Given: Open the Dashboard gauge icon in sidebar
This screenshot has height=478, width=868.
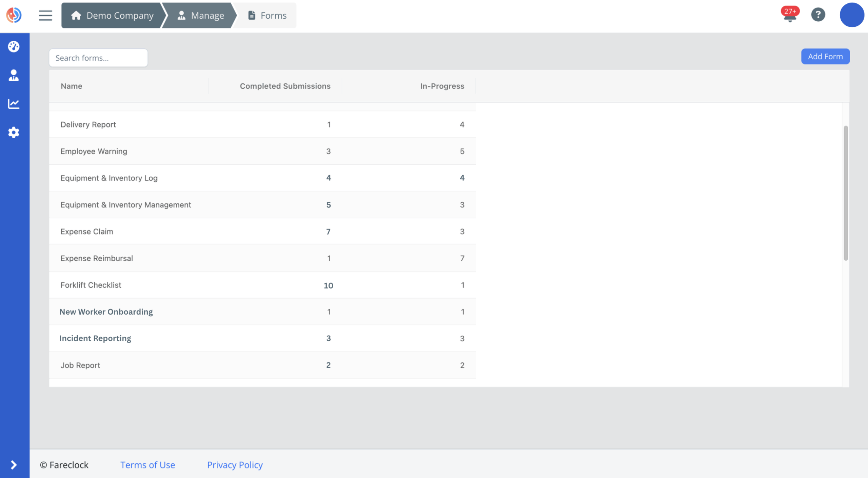Looking at the screenshot, I should pos(14,46).
